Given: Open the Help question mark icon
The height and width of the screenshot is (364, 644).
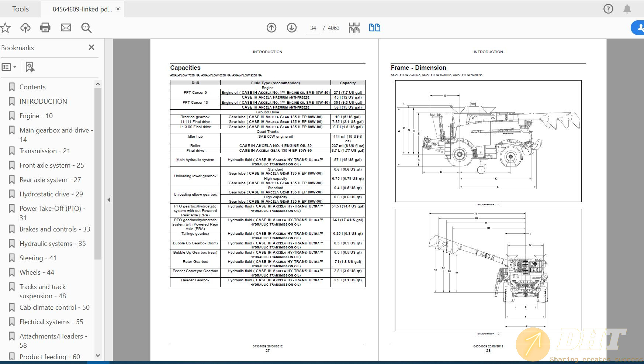Looking at the screenshot, I should 608,9.
